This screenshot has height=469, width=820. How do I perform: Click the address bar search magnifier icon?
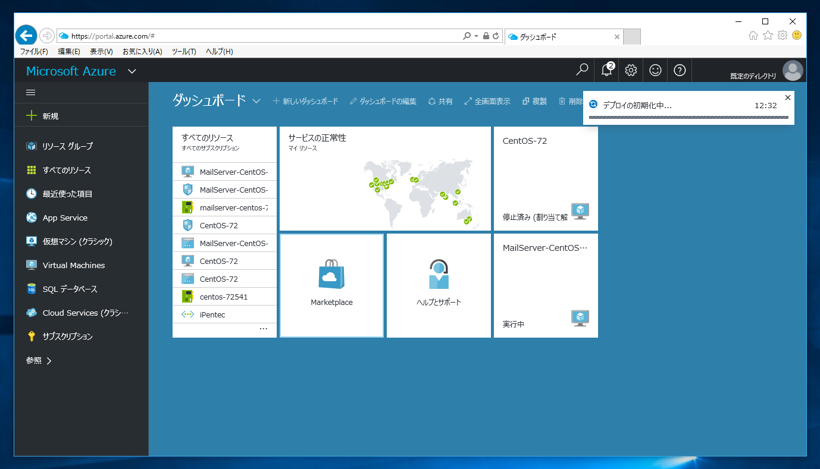466,36
